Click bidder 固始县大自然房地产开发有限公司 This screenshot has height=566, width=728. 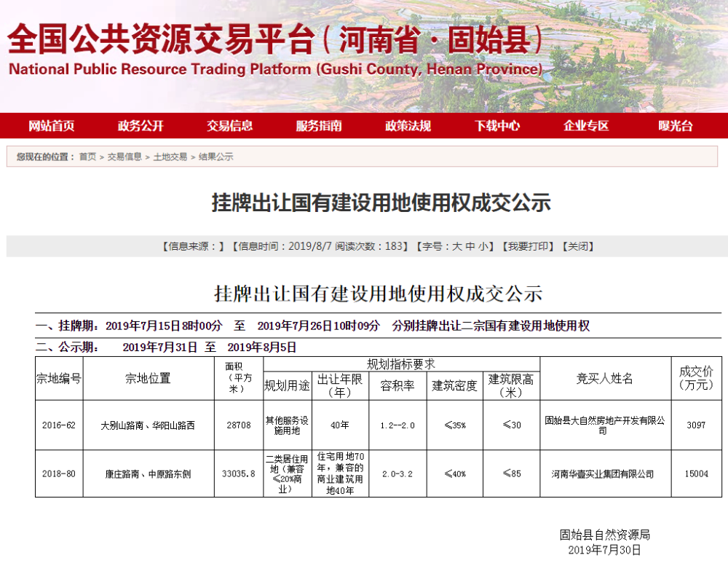click(x=605, y=425)
